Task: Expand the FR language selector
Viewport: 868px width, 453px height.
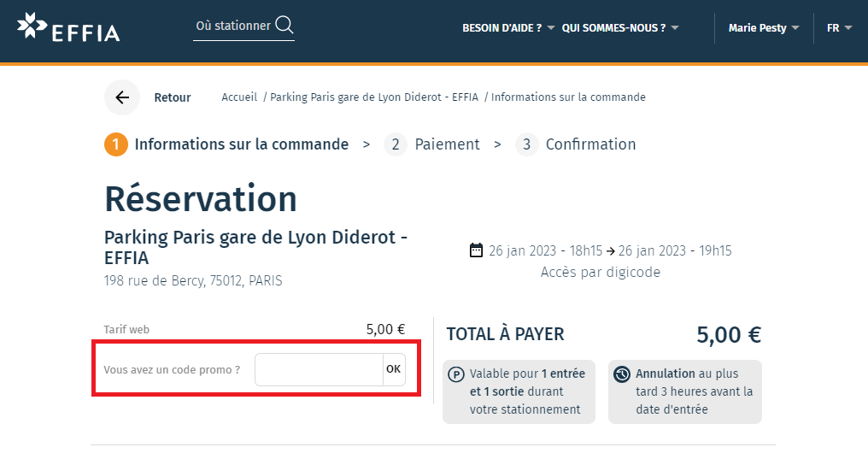Action: pyautogui.click(x=839, y=28)
